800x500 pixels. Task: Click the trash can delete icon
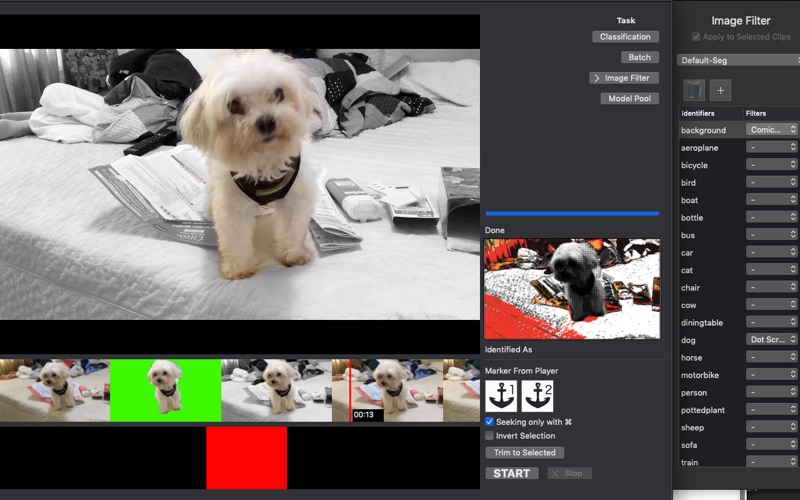coord(694,91)
